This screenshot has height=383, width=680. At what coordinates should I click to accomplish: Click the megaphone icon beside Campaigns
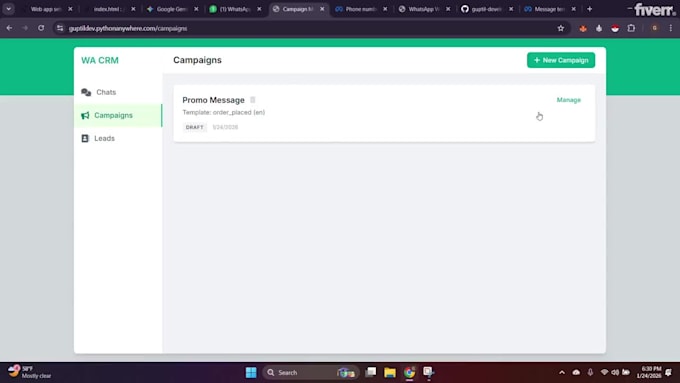pyautogui.click(x=85, y=115)
